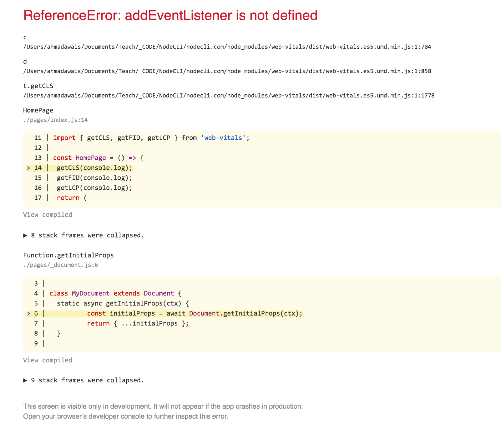Click the 'HomePage' stack frame title
Screen dimensions: 501x448
click(x=38, y=110)
